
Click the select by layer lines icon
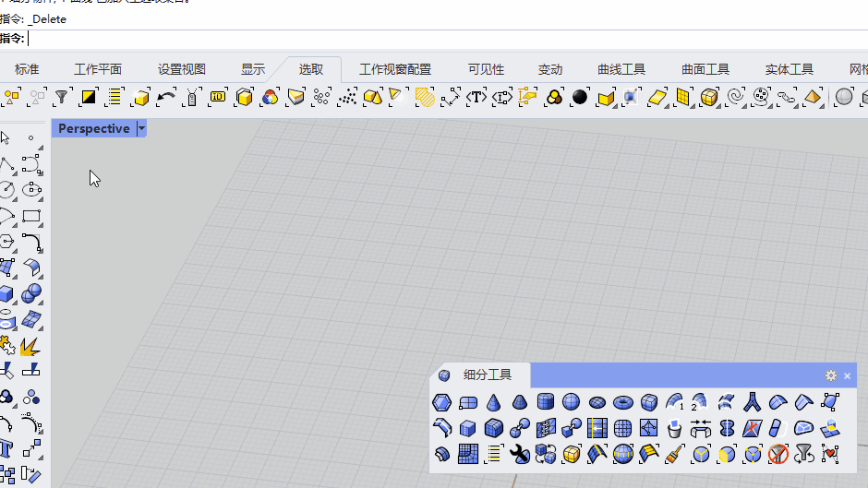(x=115, y=98)
